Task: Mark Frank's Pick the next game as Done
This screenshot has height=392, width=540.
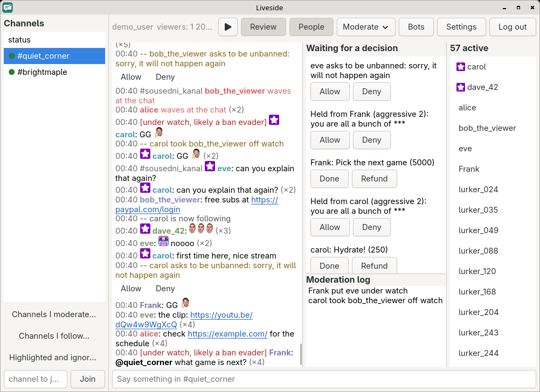Action: 329,179
